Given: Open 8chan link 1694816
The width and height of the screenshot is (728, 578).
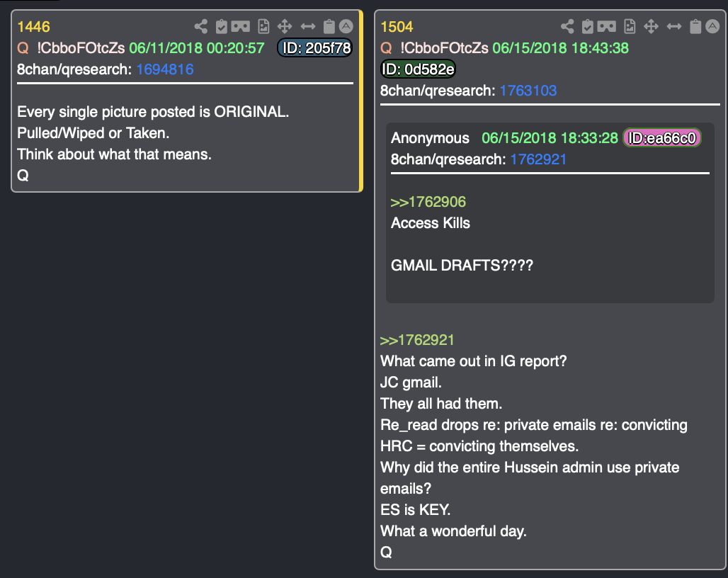Looking at the screenshot, I should click(165, 69).
